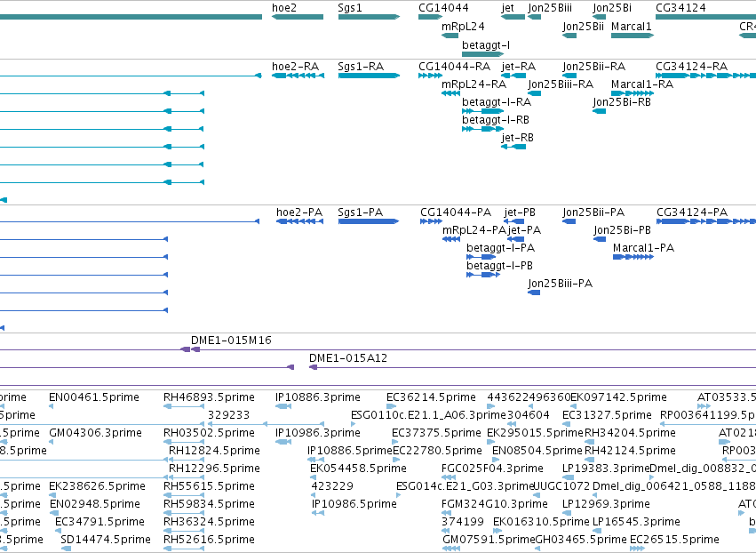Click the Sgs1-PA protein glyph bar
This screenshot has height=553, width=756.
pyautogui.click(x=369, y=221)
